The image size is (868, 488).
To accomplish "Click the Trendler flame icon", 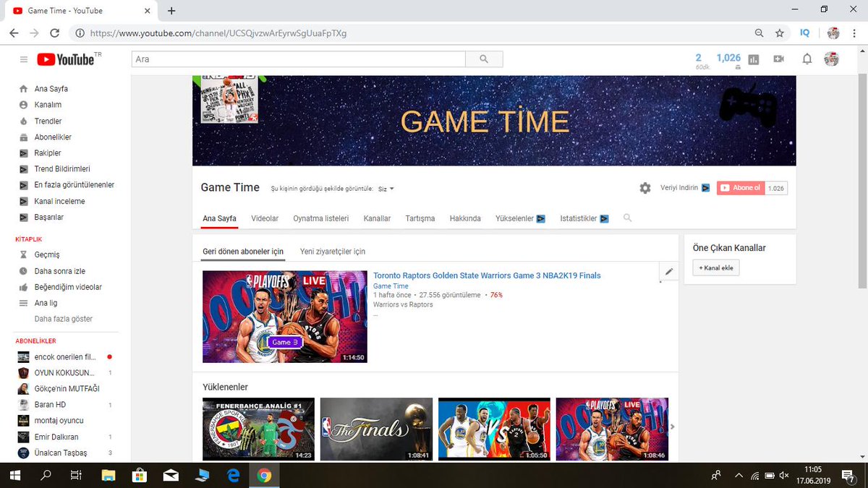I will click(23, 121).
